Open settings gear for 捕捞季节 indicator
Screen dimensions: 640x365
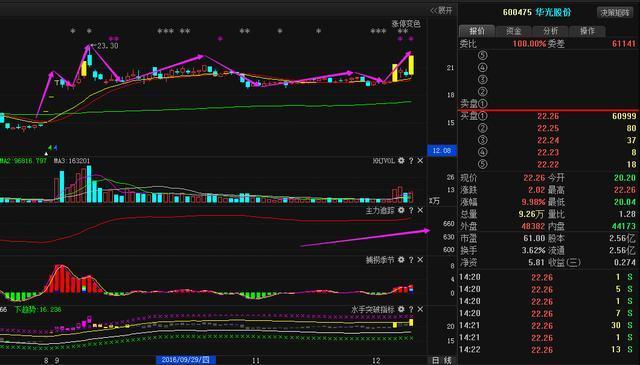click(401, 260)
